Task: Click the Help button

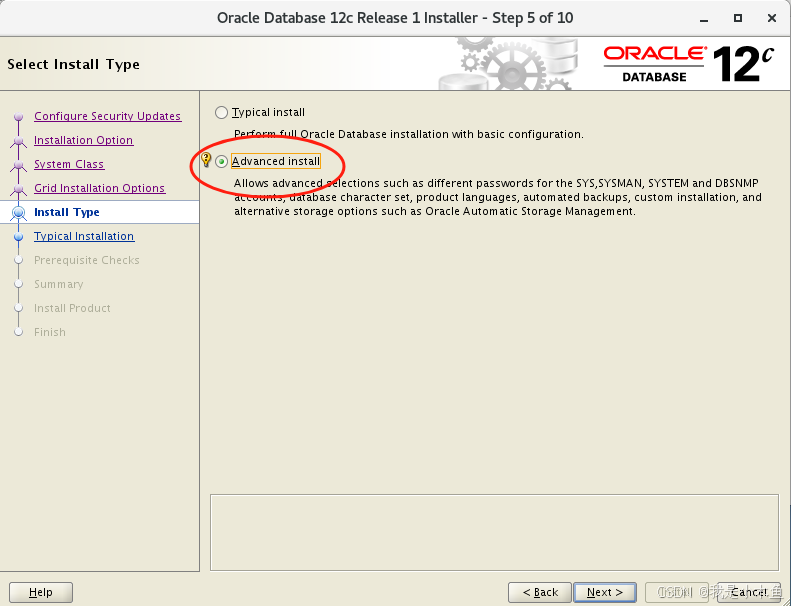Action: pos(41,592)
